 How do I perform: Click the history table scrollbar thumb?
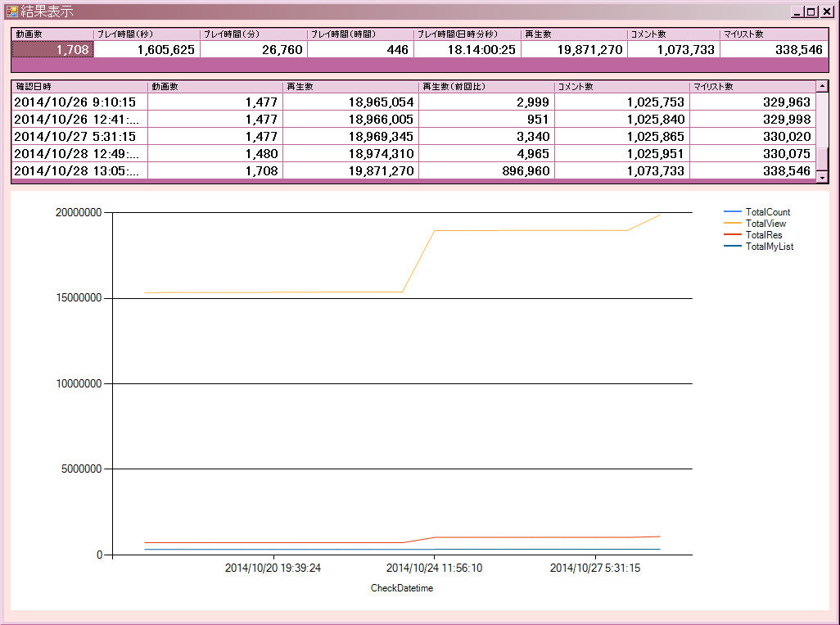[x=822, y=159]
